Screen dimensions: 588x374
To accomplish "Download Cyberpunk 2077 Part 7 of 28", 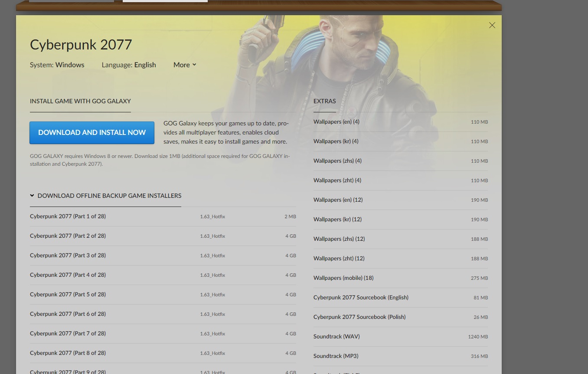I will (x=163, y=334).
